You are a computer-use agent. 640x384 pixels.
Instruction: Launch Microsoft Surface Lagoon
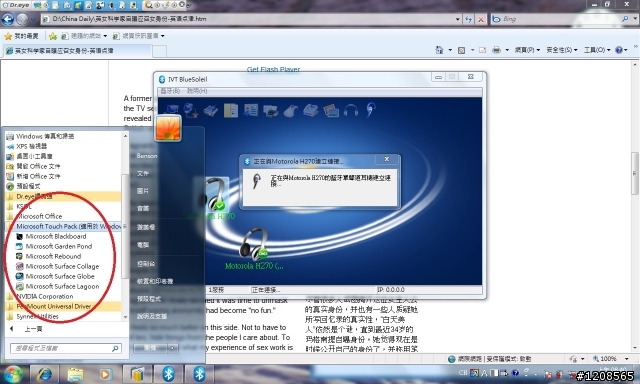click(62, 286)
